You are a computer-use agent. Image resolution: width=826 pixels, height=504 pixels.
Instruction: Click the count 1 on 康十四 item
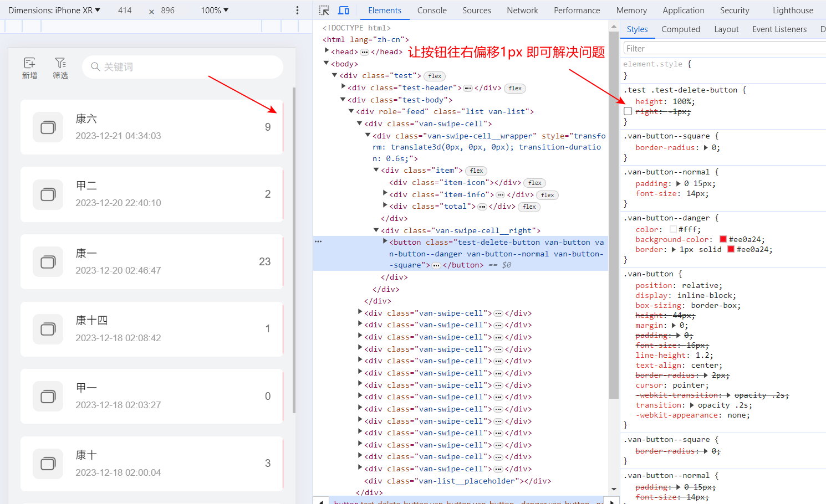click(x=268, y=329)
